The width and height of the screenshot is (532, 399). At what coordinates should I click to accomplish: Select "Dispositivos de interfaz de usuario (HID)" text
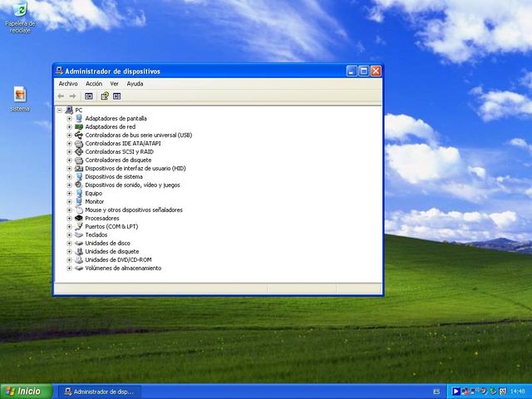click(135, 168)
